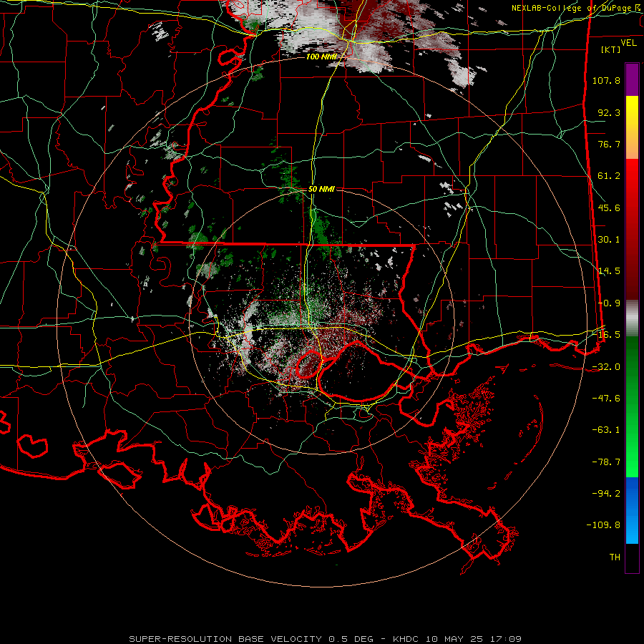Click the purple segment of color bar
Viewport: 644px width, 644px height.
tap(632, 80)
